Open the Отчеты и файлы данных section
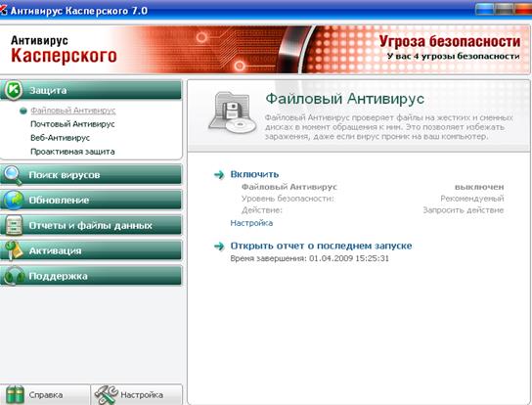532x405 pixels. point(91,225)
